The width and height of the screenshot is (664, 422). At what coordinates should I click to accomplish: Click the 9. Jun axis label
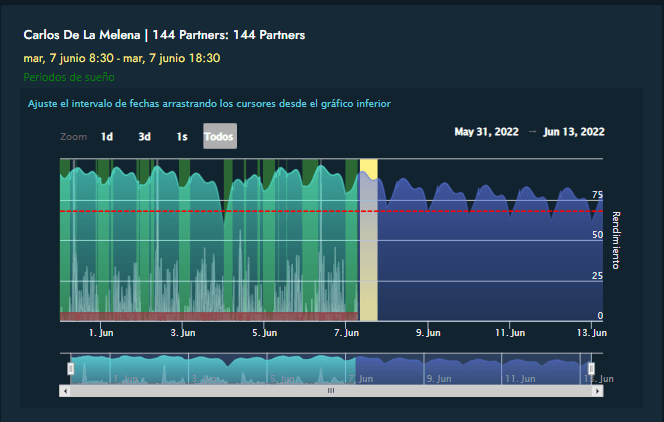coord(428,333)
